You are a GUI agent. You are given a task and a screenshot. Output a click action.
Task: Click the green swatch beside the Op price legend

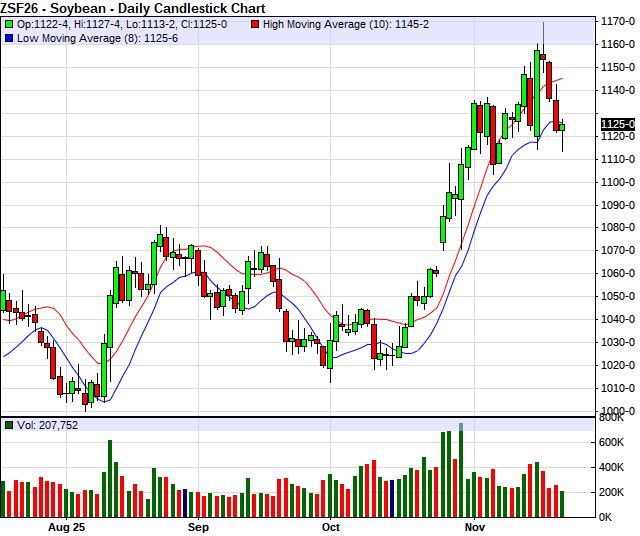pyautogui.click(x=9, y=23)
